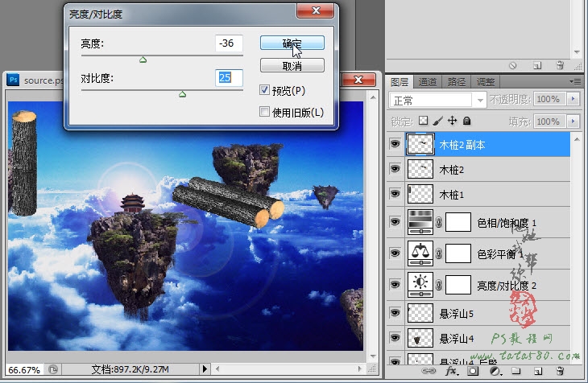Switch to the 通道 tab

pos(428,82)
